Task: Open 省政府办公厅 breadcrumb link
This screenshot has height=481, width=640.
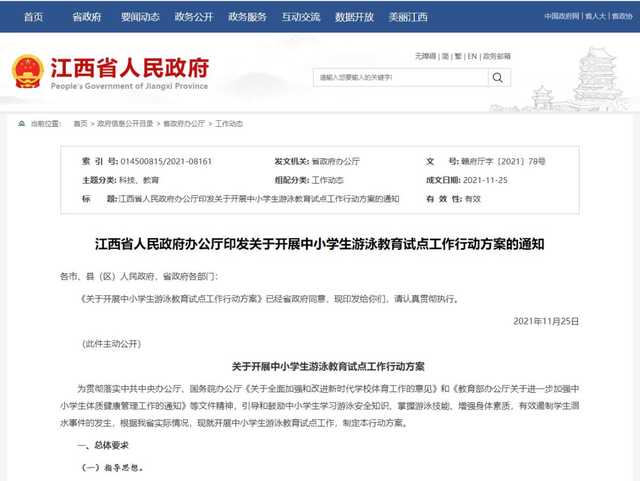Action: (x=184, y=124)
